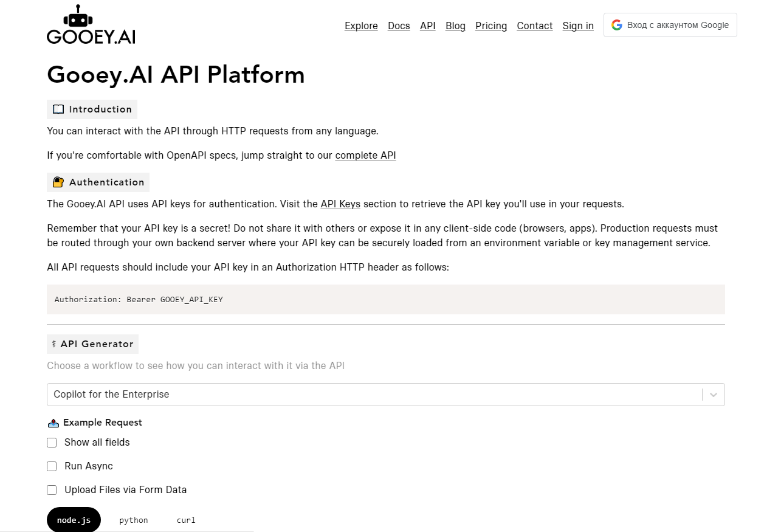Click the 'All API requests should include' sentence

click(248, 268)
